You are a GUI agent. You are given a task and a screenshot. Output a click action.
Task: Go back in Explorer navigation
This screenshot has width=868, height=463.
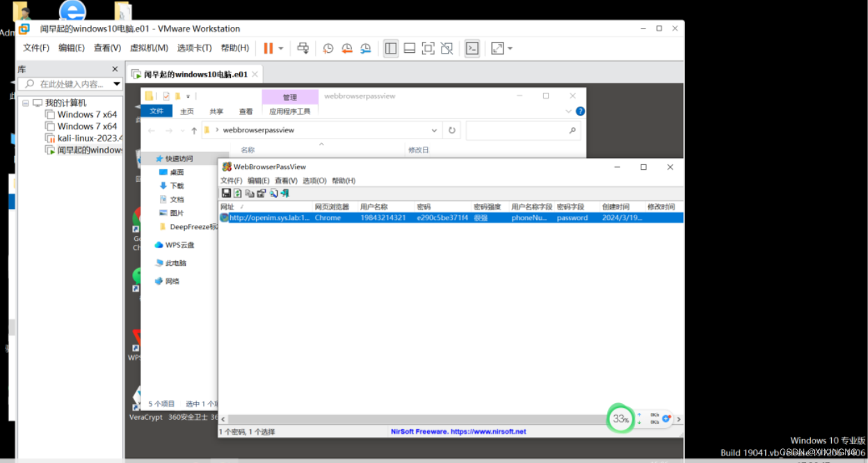151,130
